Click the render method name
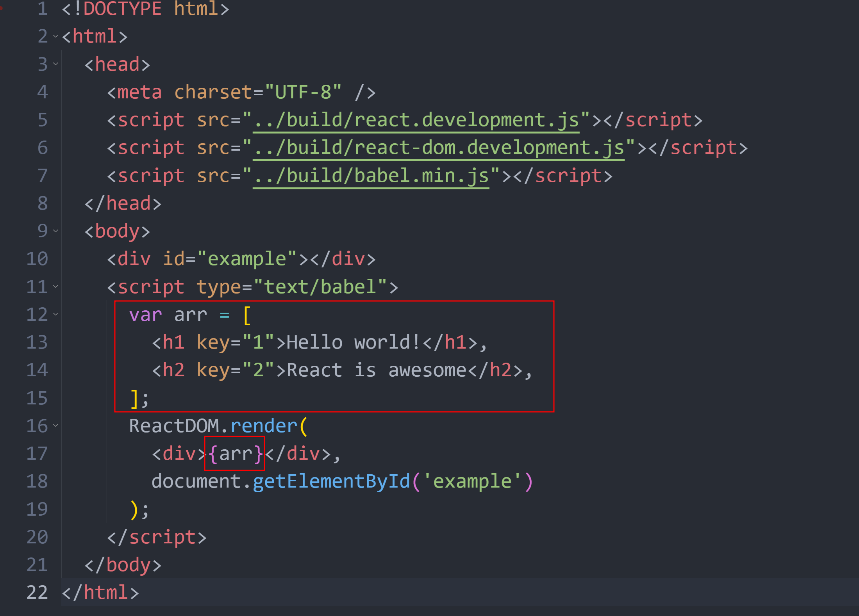This screenshot has width=859, height=616. [x=264, y=426]
